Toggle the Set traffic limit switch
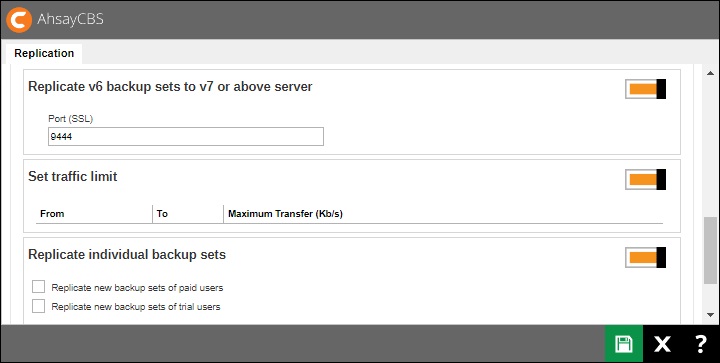 pos(645,179)
